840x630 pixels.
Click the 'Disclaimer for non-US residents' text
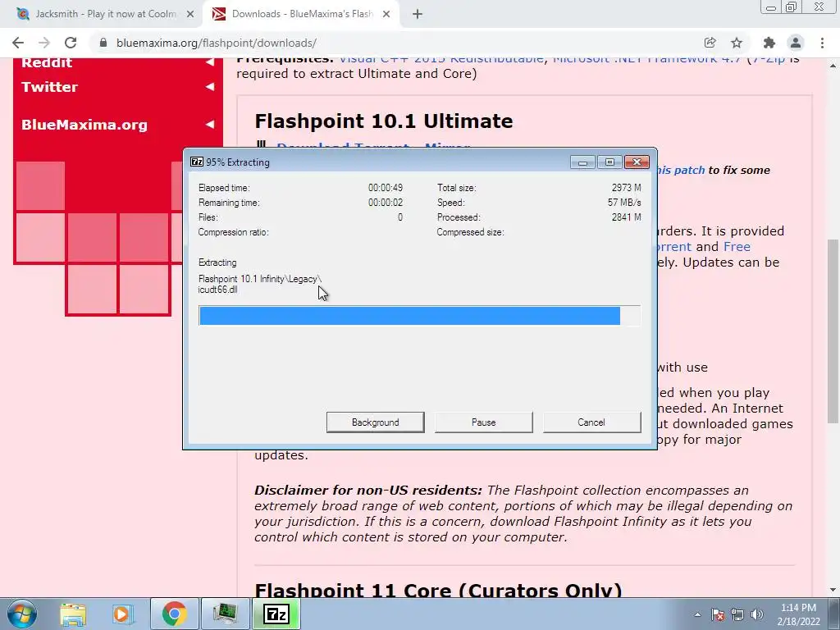pos(368,491)
